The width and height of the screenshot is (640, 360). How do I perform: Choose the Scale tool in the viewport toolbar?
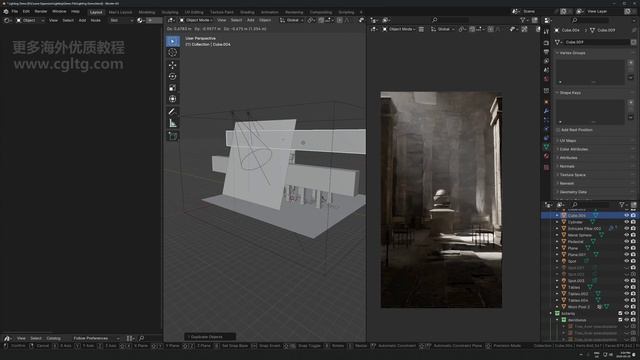point(173,88)
